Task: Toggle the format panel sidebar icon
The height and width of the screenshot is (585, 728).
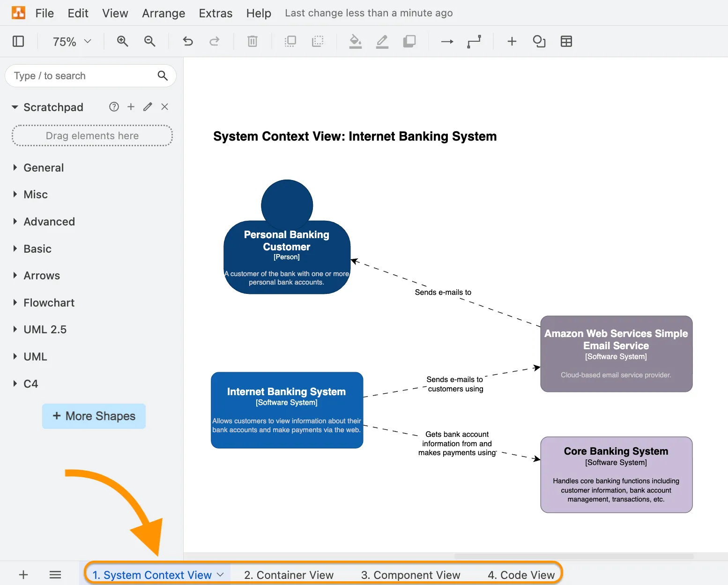Action: [x=18, y=41]
